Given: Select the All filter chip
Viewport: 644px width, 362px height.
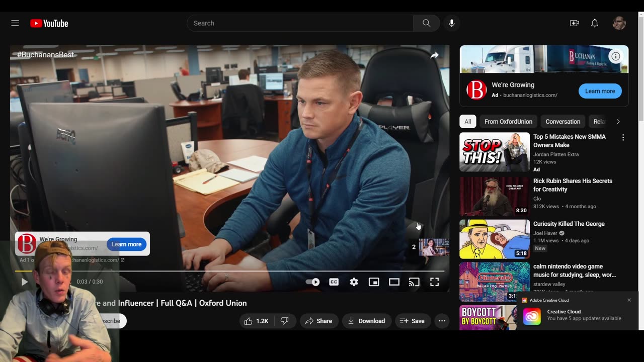Looking at the screenshot, I should (x=468, y=122).
